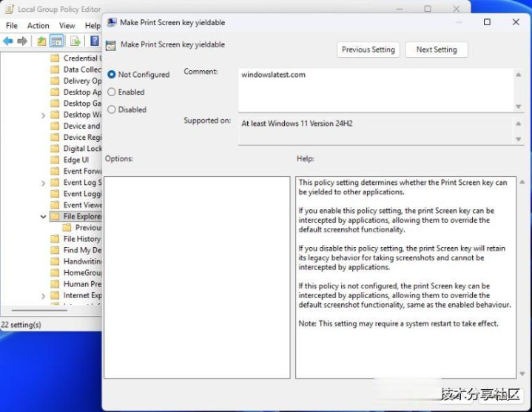Viewport: 532px width, 412px height.
Task: Click the '22 setting(s)' status bar text
Action: (21, 325)
